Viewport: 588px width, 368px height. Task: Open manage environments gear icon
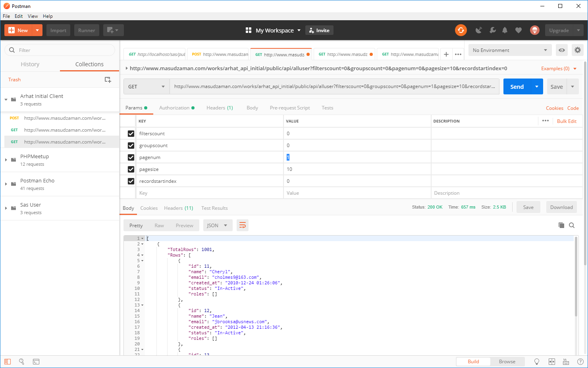[577, 50]
